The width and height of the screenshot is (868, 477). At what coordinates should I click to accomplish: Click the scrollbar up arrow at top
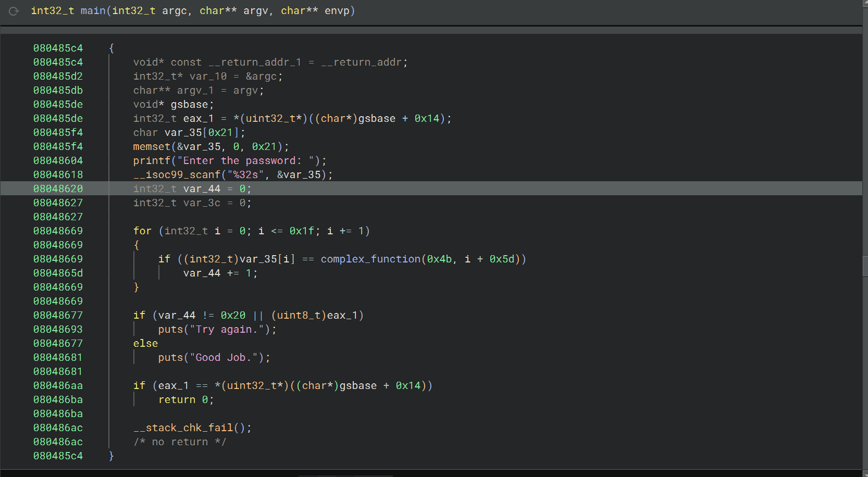pos(865,3)
